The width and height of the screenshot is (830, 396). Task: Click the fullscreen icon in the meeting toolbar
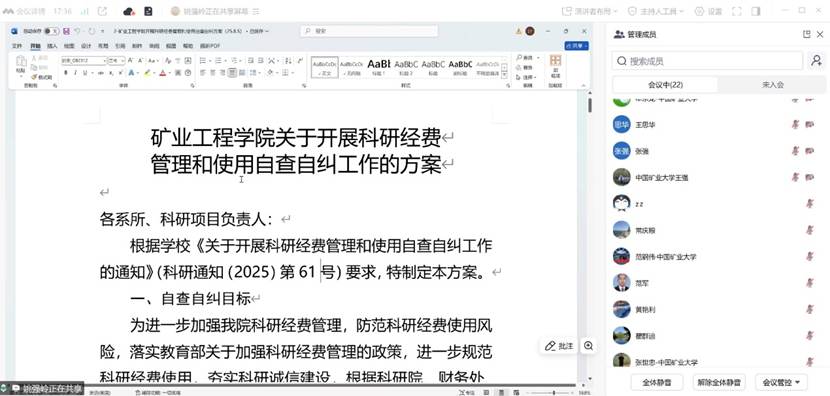(x=736, y=11)
